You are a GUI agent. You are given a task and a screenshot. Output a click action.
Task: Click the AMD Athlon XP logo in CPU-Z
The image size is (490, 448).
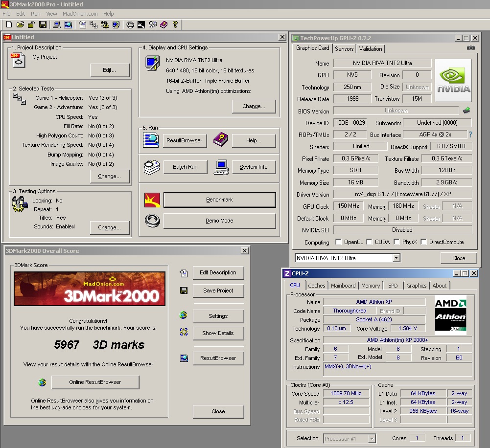451,315
